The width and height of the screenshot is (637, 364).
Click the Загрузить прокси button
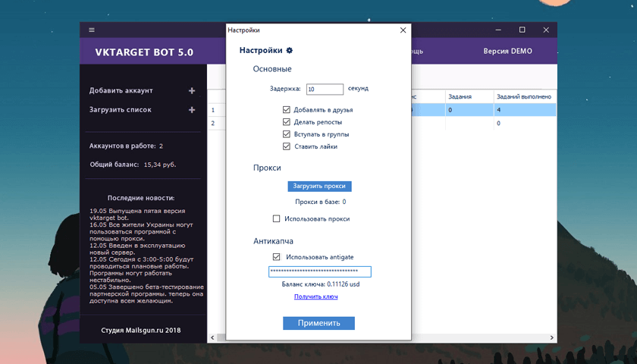click(x=319, y=186)
